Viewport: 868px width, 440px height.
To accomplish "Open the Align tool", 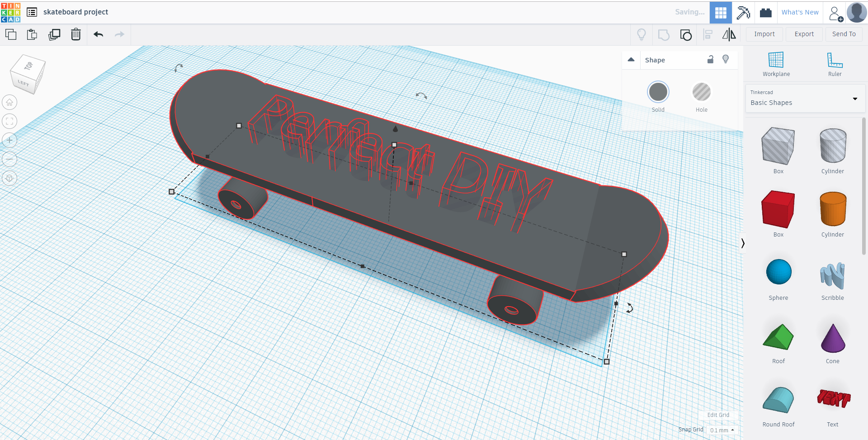I will (708, 34).
